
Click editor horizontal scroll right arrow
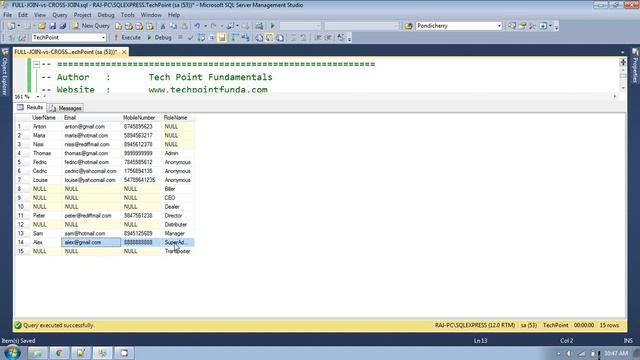pyautogui.click(x=615, y=96)
